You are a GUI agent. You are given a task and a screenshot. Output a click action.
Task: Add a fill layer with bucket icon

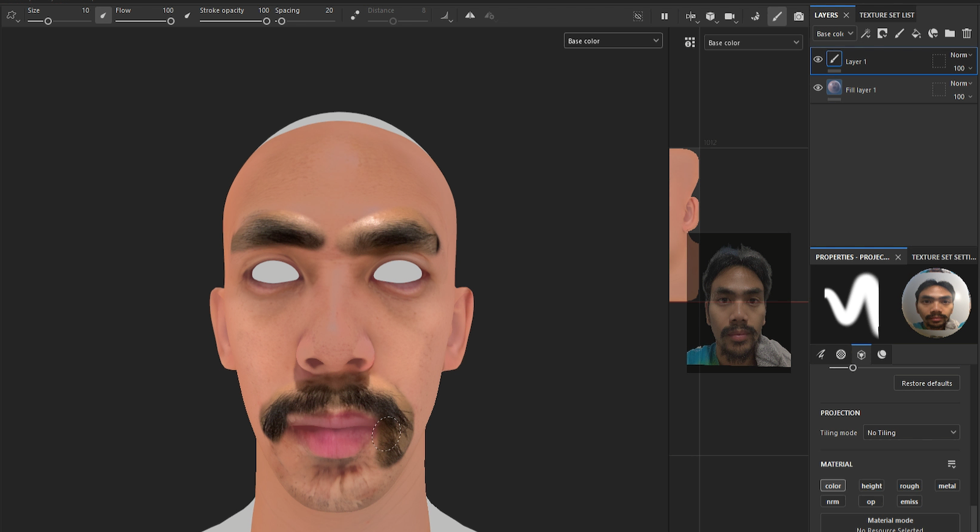(916, 34)
